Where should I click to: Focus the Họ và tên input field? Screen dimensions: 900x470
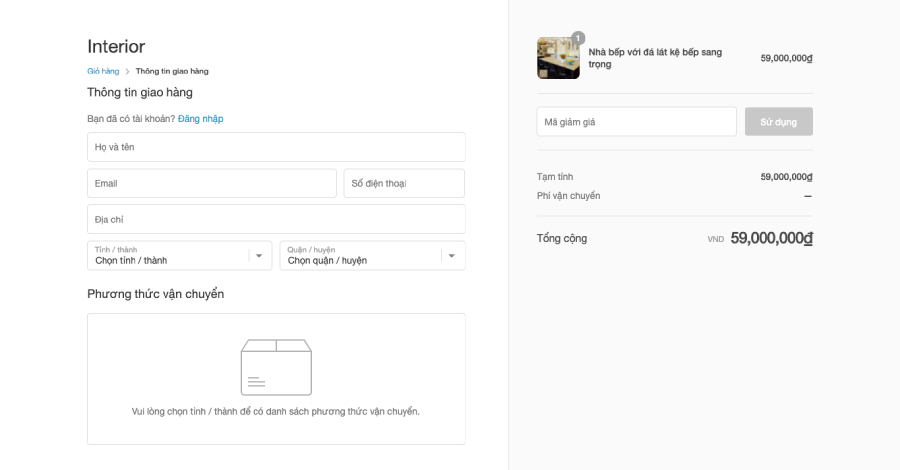[276, 147]
